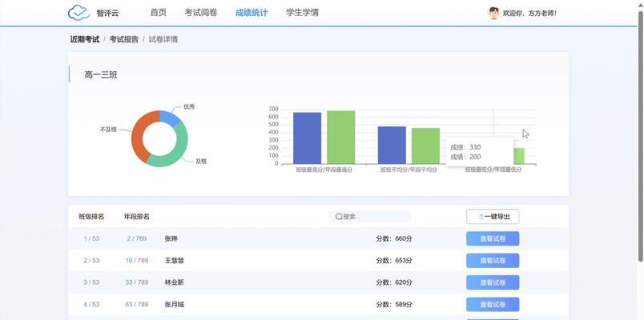Screen dimensions: 644x320
Task: Click the green 及格 donut segment
Action: click(x=175, y=158)
